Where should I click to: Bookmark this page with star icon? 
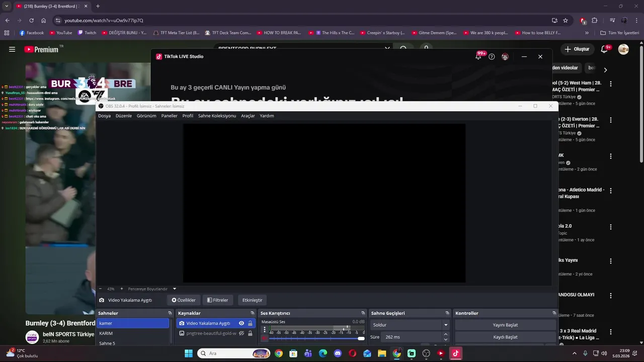(x=566, y=21)
